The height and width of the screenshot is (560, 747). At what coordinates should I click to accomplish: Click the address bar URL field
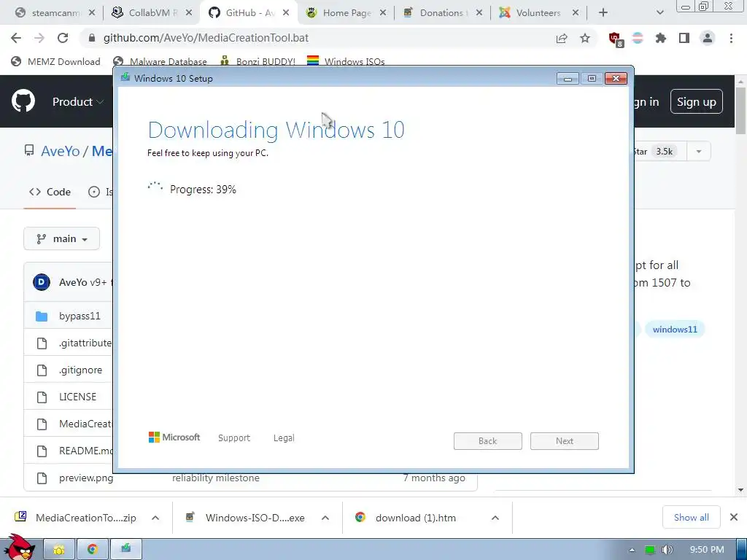[x=314, y=38]
